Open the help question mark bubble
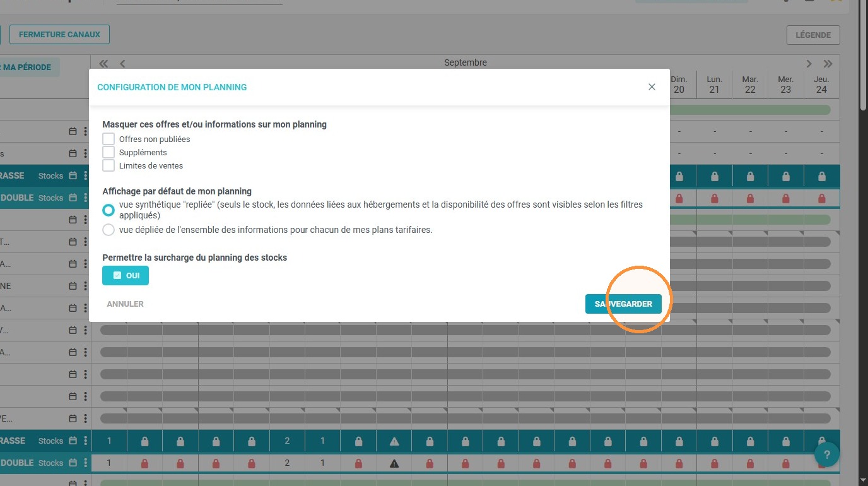The width and height of the screenshot is (868, 486). pyautogui.click(x=827, y=454)
